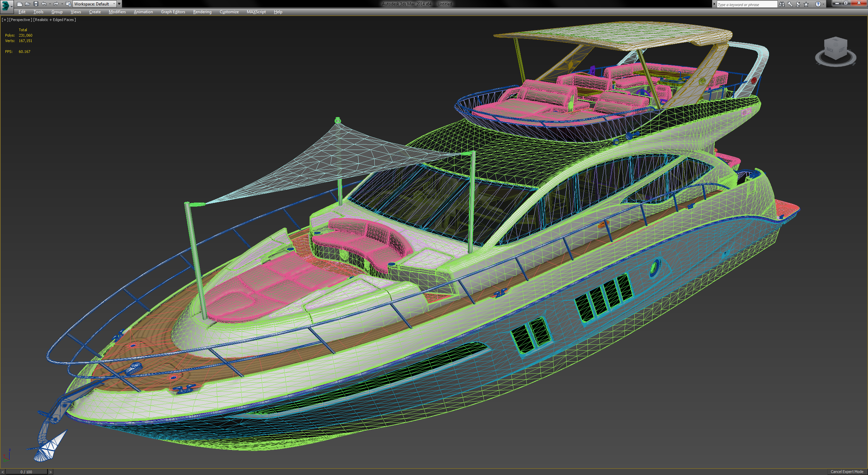The image size is (868, 475).
Task: Open Help with the question mark icon
Action: [x=818, y=4]
